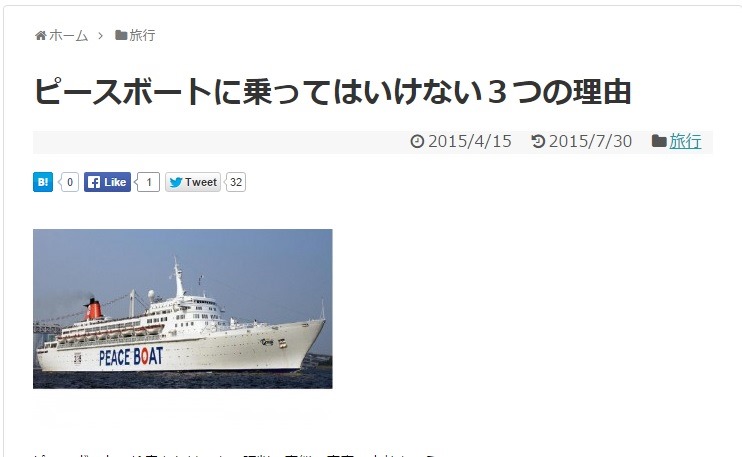742x457 pixels.
Task: Click the Hatena Bookmark B! button
Action: point(43,182)
